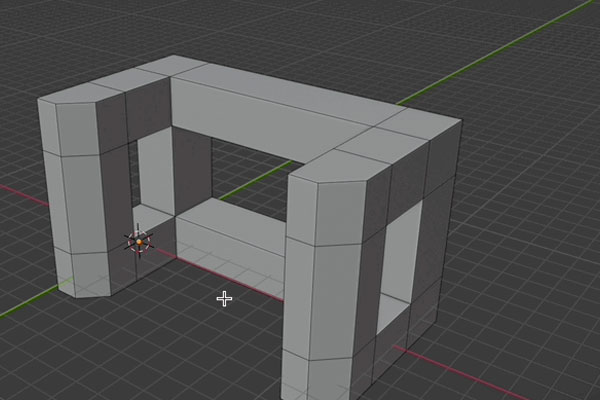
Task: Click the red X-axis line left of the mesh
Action: (x=24, y=193)
